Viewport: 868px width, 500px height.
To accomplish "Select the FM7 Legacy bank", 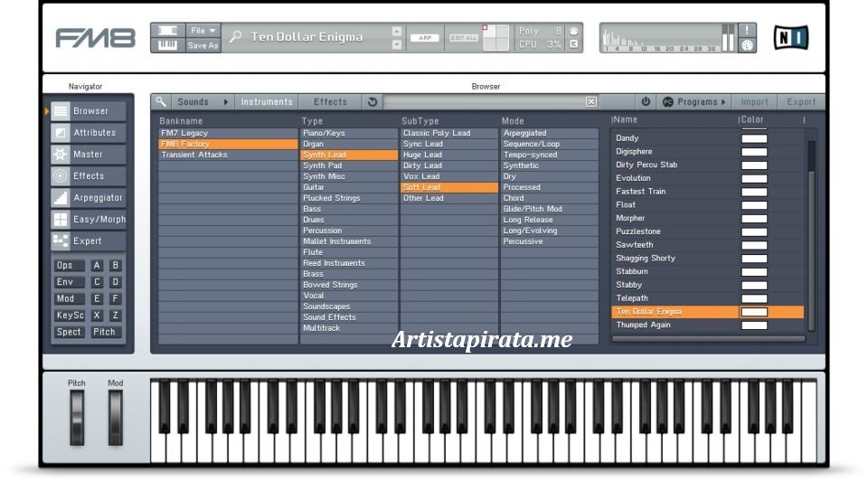I will coord(228,133).
